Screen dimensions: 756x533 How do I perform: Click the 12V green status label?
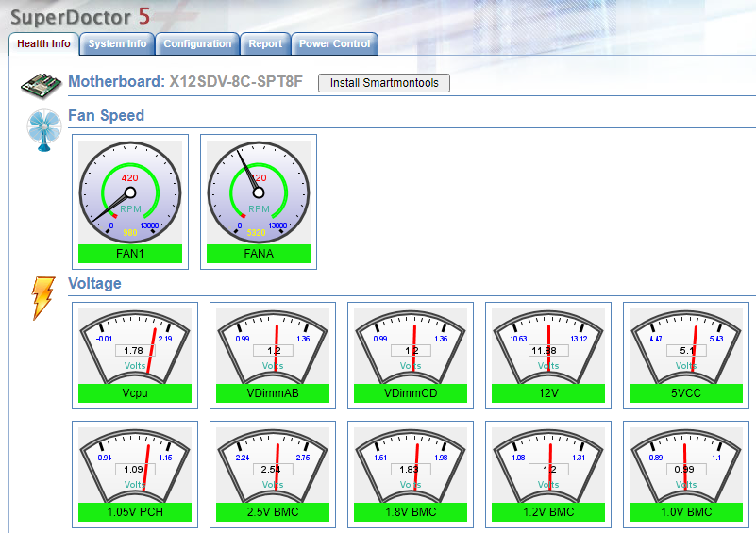pyautogui.click(x=548, y=393)
